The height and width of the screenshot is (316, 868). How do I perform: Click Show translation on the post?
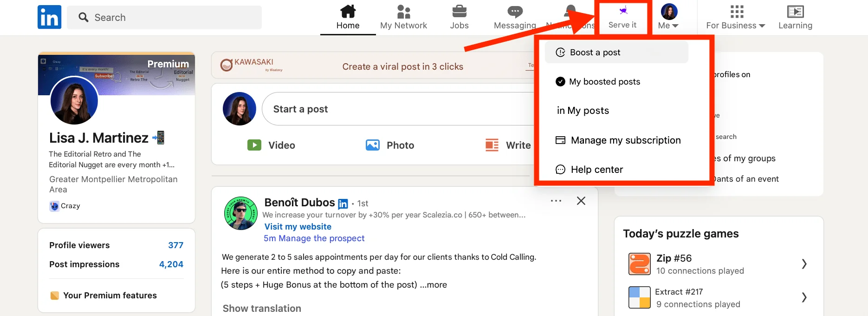click(x=262, y=308)
